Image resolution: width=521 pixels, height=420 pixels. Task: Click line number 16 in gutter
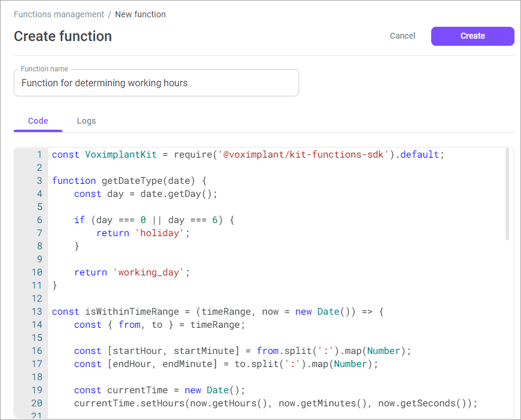[37, 351]
